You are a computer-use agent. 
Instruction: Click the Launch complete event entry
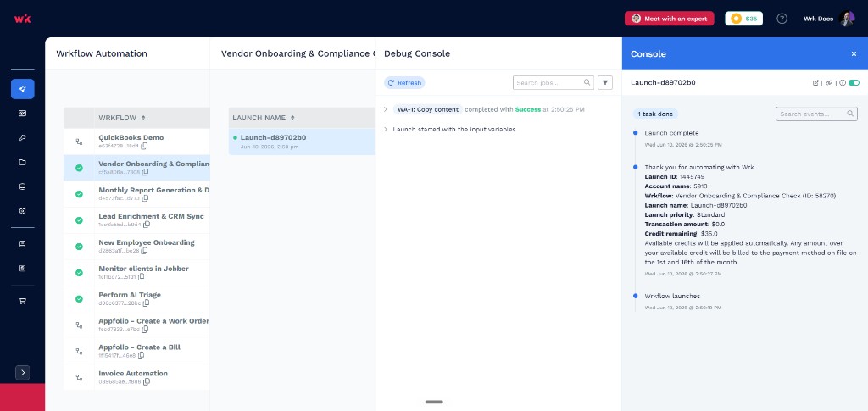(671, 133)
